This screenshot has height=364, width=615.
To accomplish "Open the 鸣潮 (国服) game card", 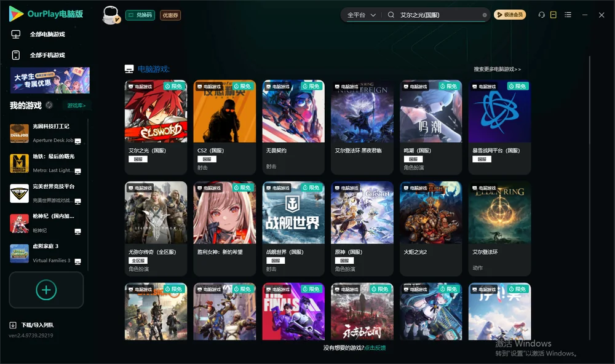I will (430, 127).
